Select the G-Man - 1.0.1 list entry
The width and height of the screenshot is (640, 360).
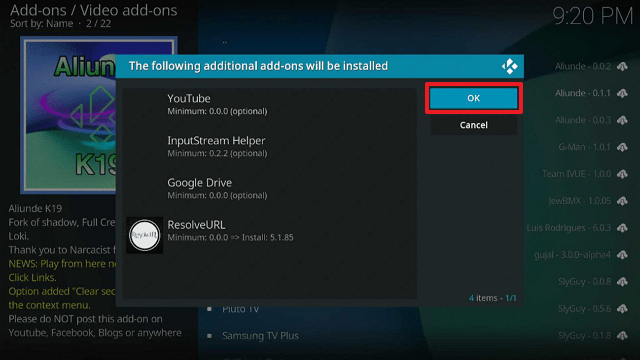coord(584,147)
